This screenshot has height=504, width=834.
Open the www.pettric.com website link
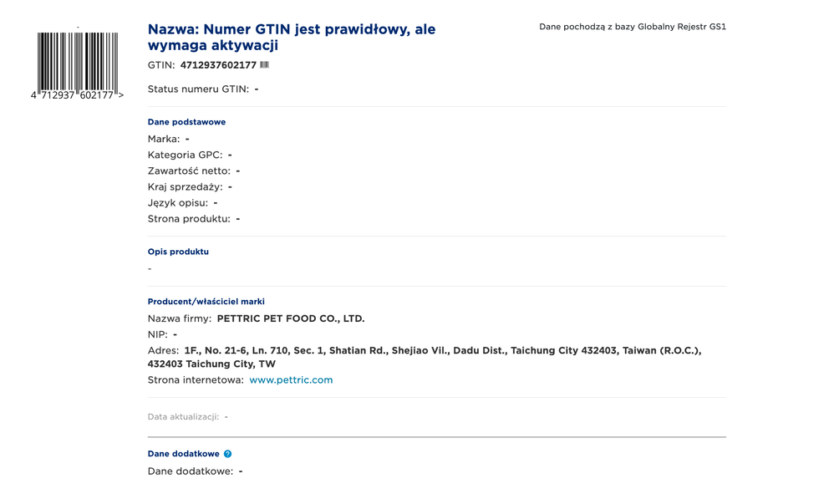pyautogui.click(x=291, y=379)
